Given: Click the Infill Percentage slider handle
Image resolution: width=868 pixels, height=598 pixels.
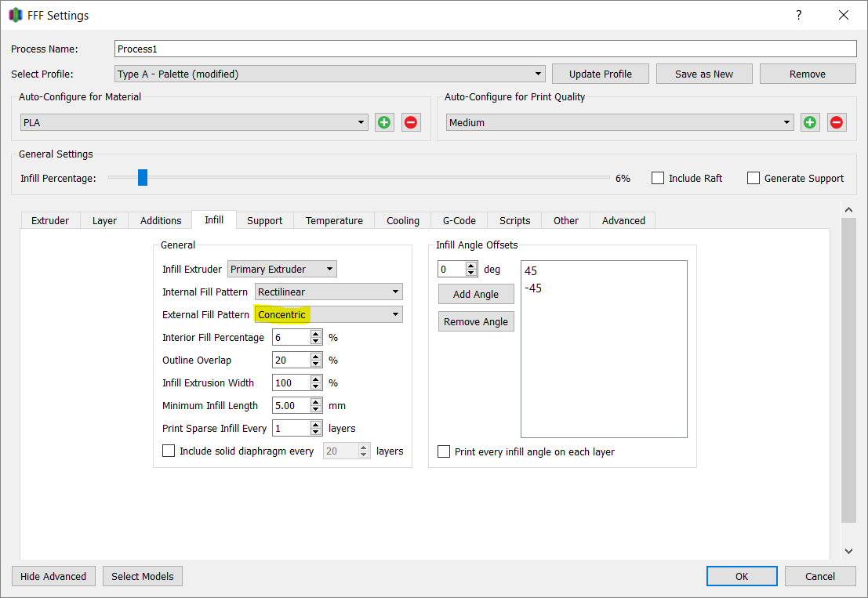Looking at the screenshot, I should (143, 178).
